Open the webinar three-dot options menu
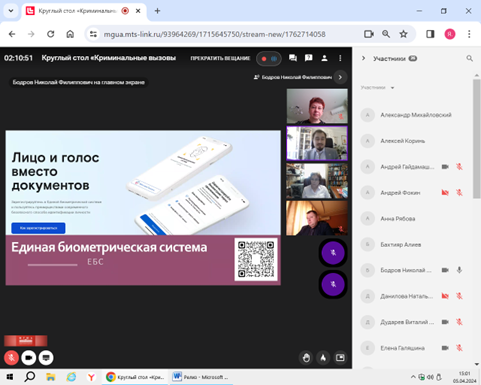This screenshot has height=385, width=481. click(x=340, y=58)
